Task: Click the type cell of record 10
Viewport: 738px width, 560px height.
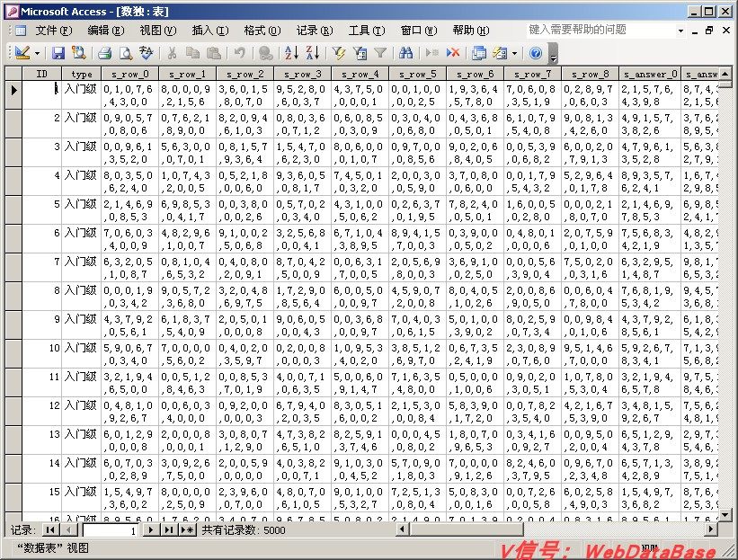Action: [x=82, y=354]
